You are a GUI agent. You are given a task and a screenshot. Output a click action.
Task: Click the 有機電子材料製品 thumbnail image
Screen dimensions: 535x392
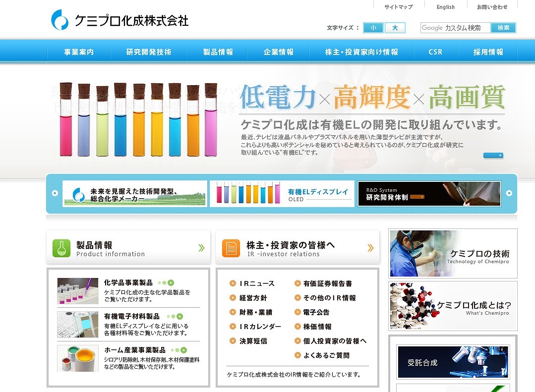[x=78, y=325]
